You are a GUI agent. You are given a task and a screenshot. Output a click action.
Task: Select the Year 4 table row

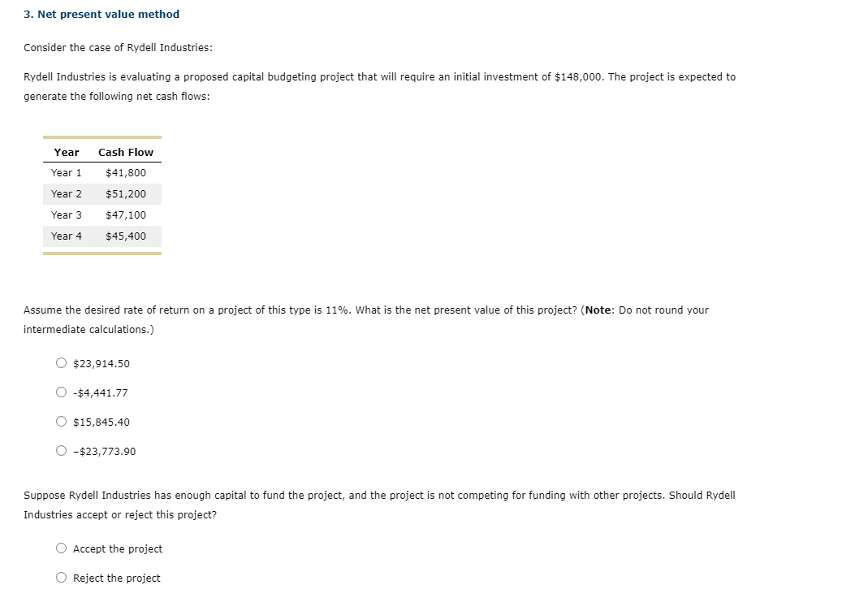101,236
